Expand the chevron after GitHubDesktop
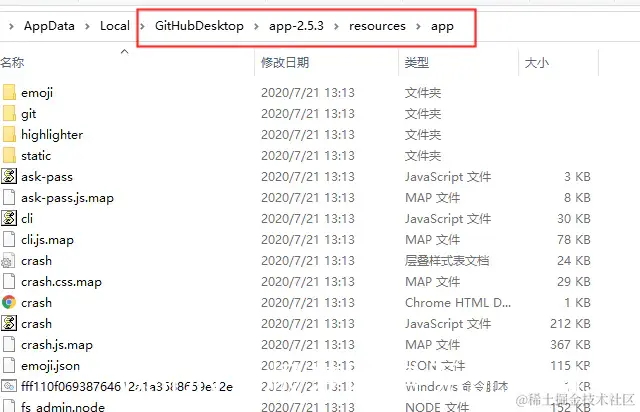 click(x=256, y=26)
